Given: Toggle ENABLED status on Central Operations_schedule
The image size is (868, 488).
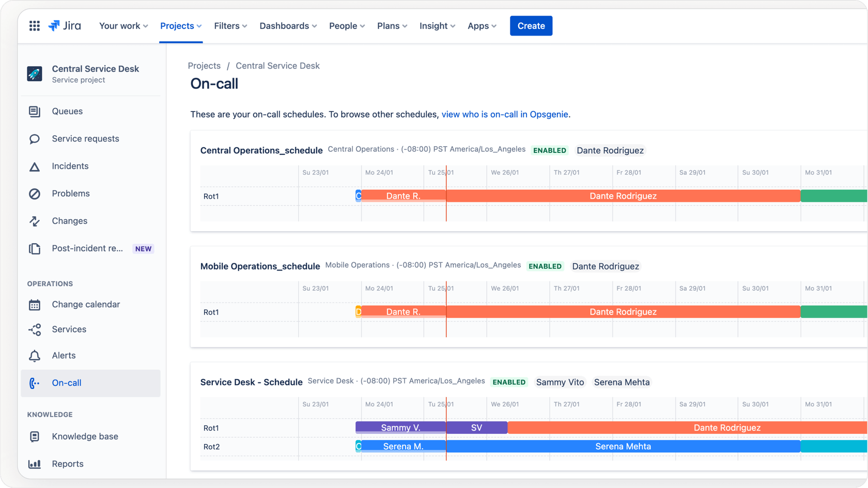Looking at the screenshot, I should click(x=550, y=150).
